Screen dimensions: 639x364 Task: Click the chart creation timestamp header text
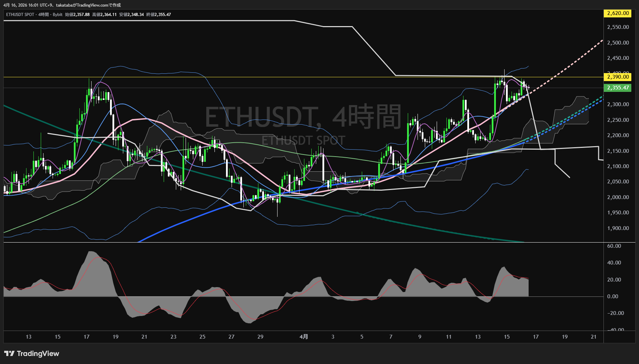(x=62, y=5)
